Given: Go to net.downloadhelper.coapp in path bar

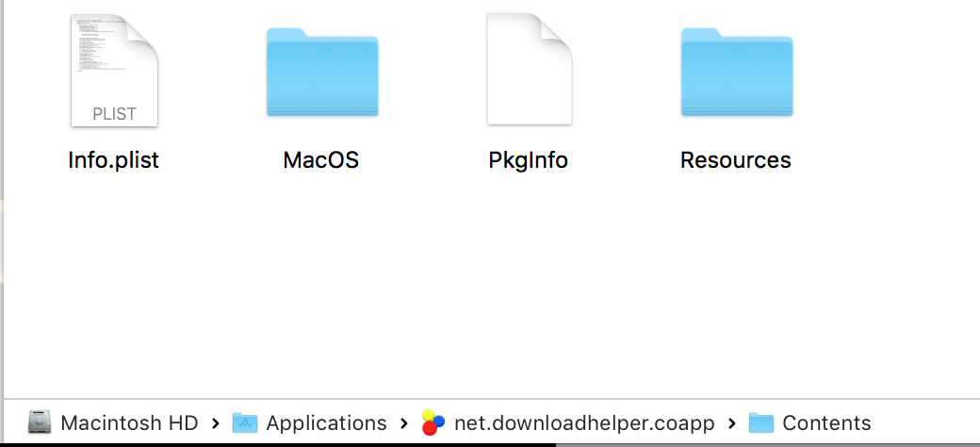Looking at the screenshot, I should (584, 423).
